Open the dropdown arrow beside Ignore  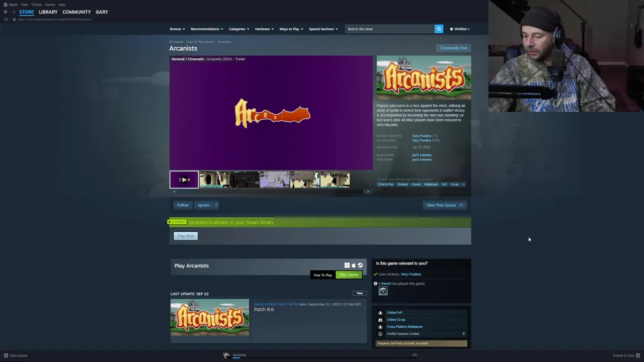216,205
